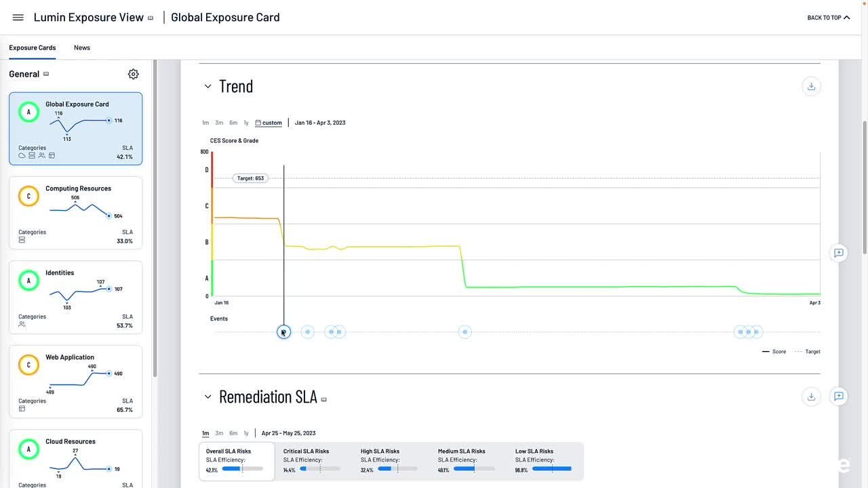Download the Remediation SLA section
Image resolution: width=868 pixels, height=488 pixels.
[x=811, y=396]
